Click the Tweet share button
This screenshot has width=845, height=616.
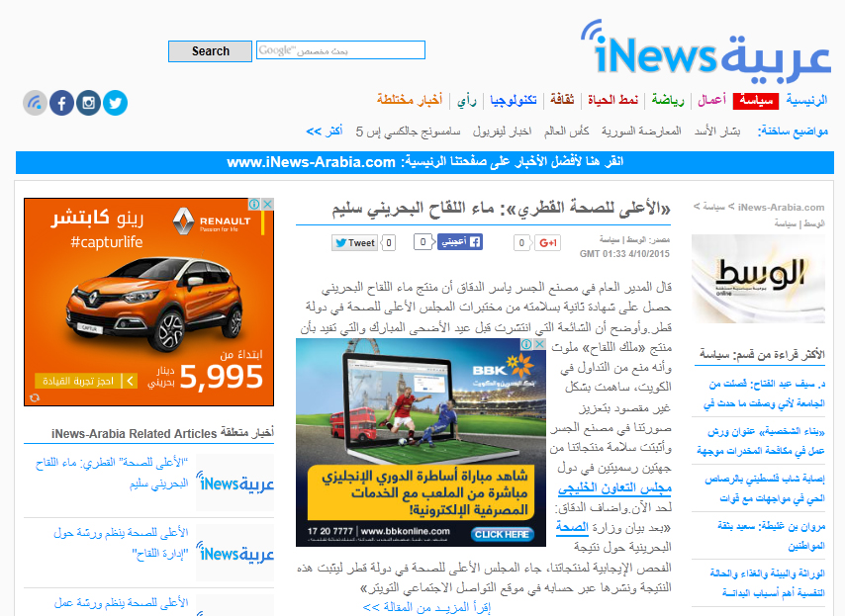tap(354, 243)
